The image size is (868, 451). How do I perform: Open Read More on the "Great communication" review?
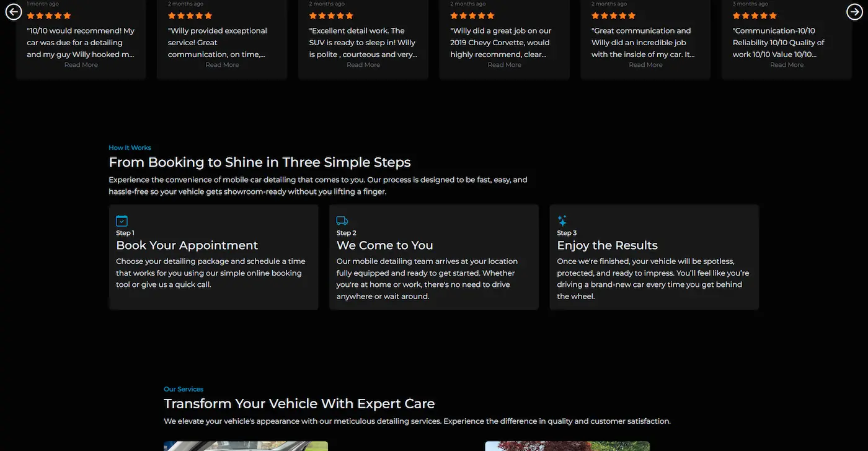tap(646, 65)
